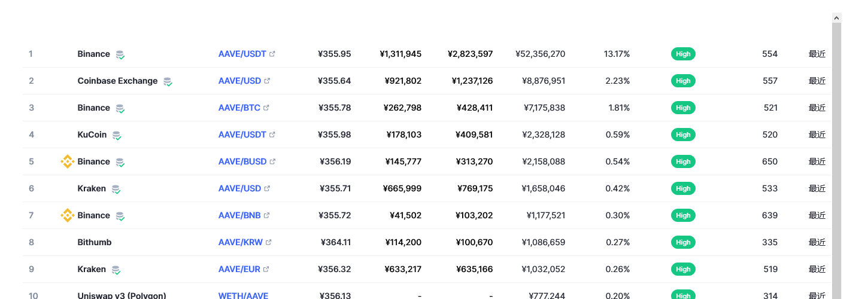Open the AAVE/BNB trading pair link

pyautogui.click(x=239, y=215)
